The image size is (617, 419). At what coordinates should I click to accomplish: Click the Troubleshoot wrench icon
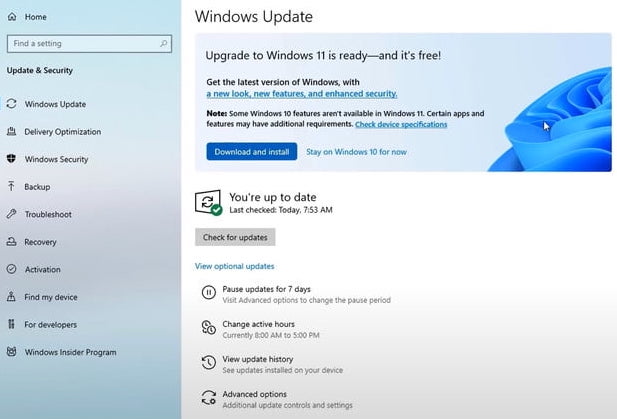12,214
